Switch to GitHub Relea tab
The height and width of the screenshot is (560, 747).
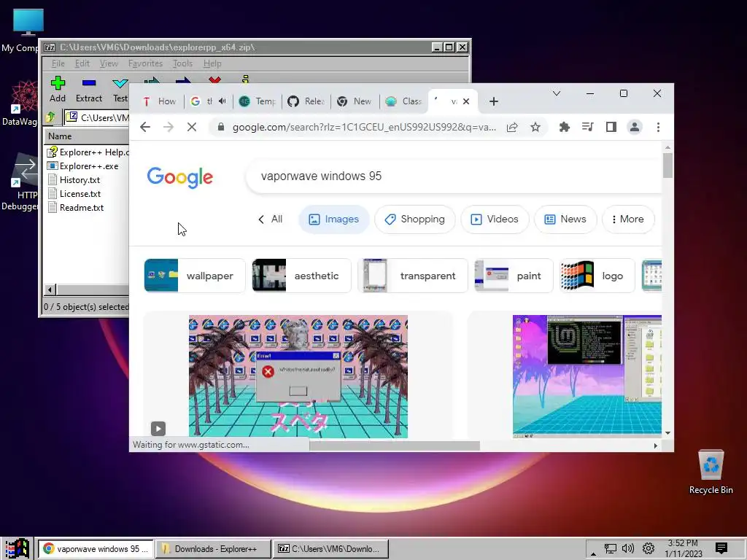pyautogui.click(x=306, y=101)
